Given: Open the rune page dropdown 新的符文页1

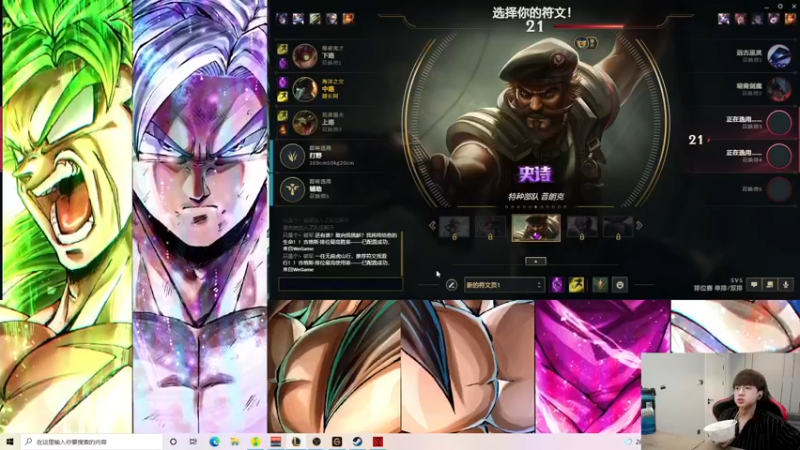Looking at the screenshot, I should pos(504,285).
